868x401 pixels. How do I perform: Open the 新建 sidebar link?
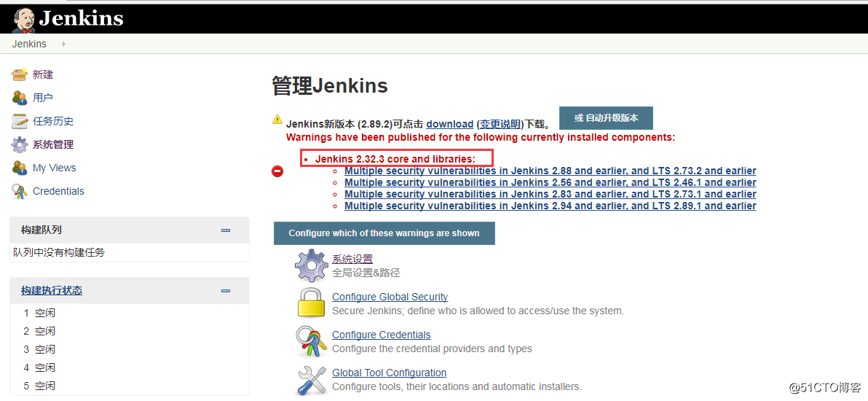43,74
